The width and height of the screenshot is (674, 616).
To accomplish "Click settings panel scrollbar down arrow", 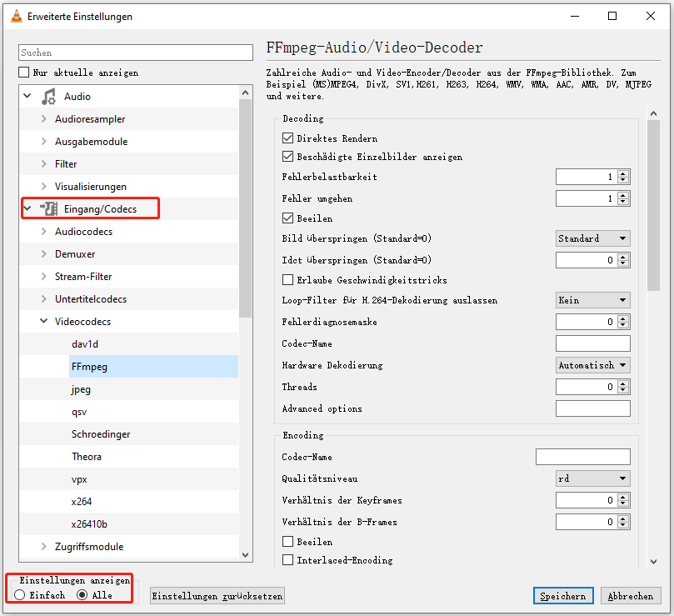I will coord(653,561).
